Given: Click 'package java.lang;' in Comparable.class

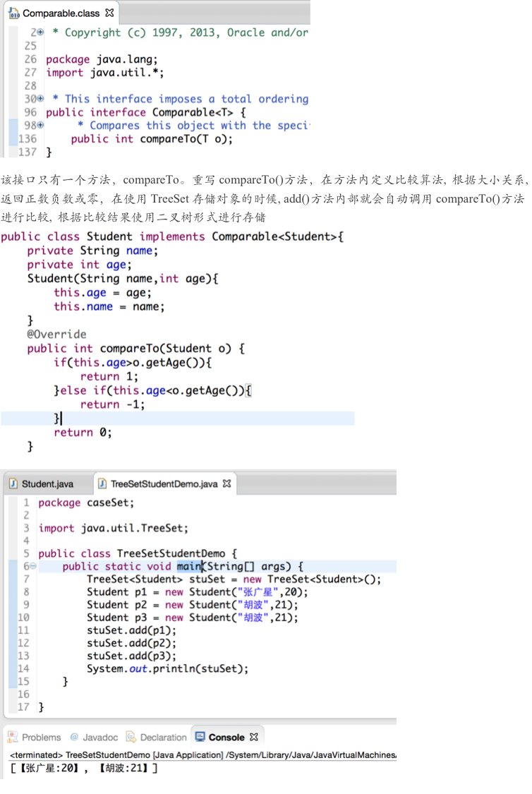Looking at the screenshot, I should [x=102, y=59].
